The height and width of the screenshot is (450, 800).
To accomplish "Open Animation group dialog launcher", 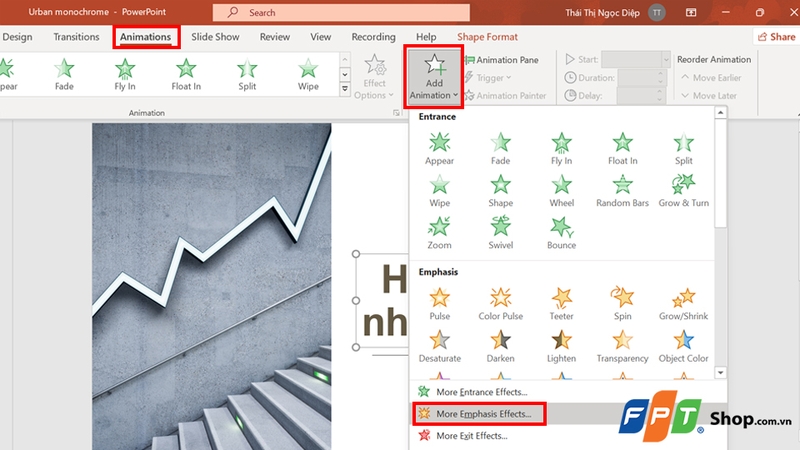I will (396, 113).
